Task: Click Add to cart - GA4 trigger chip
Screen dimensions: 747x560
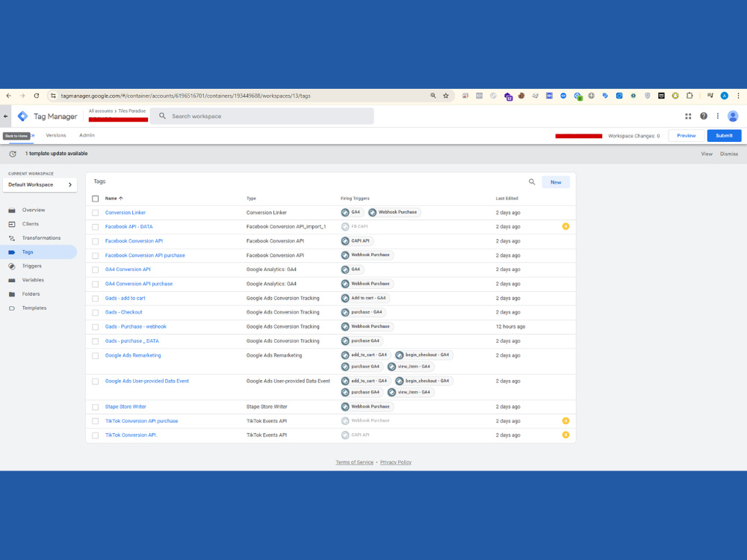Action: point(365,298)
